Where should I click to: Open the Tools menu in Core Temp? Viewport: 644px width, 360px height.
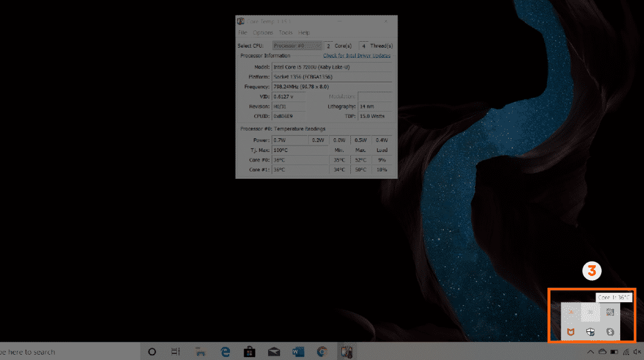(285, 32)
